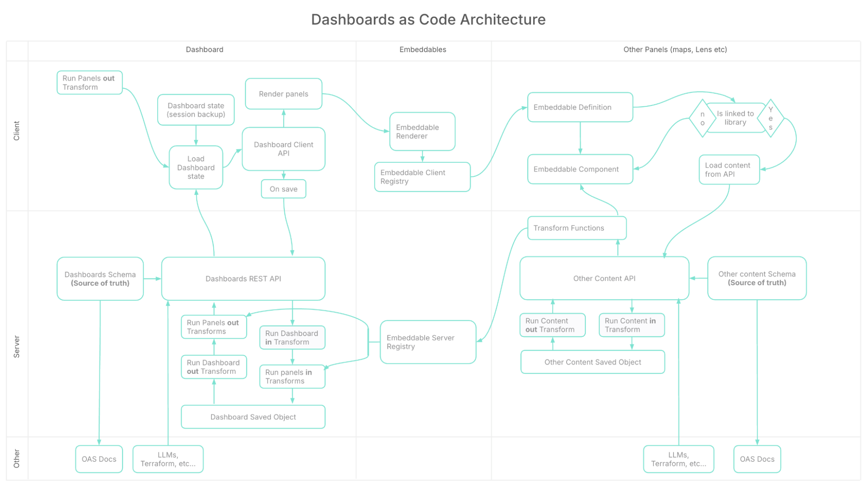Select the left 'OAS Docs' box under Dashboard
868x488 pixels.
(99, 459)
